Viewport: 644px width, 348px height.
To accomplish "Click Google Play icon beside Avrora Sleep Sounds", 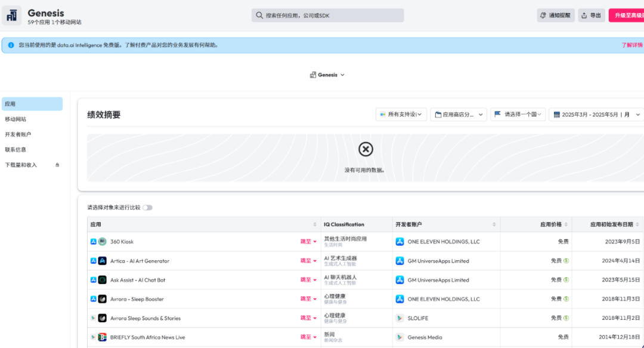I will 93,318.
